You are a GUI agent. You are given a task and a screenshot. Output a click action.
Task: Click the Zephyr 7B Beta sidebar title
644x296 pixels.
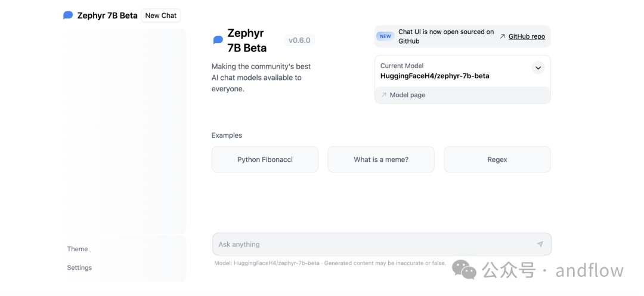pos(107,16)
